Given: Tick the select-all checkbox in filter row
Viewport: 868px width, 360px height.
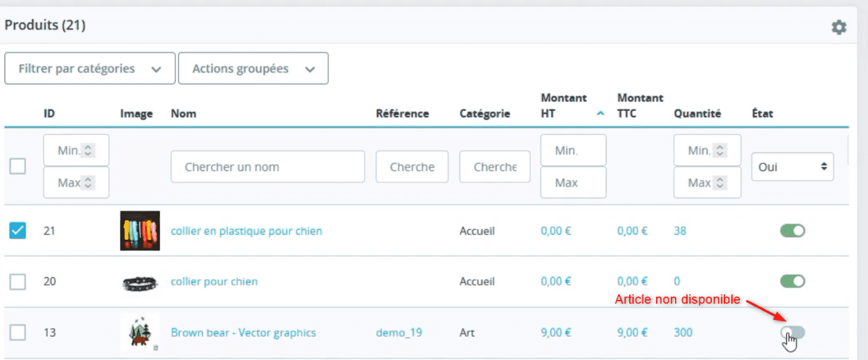Looking at the screenshot, I should click(x=18, y=167).
